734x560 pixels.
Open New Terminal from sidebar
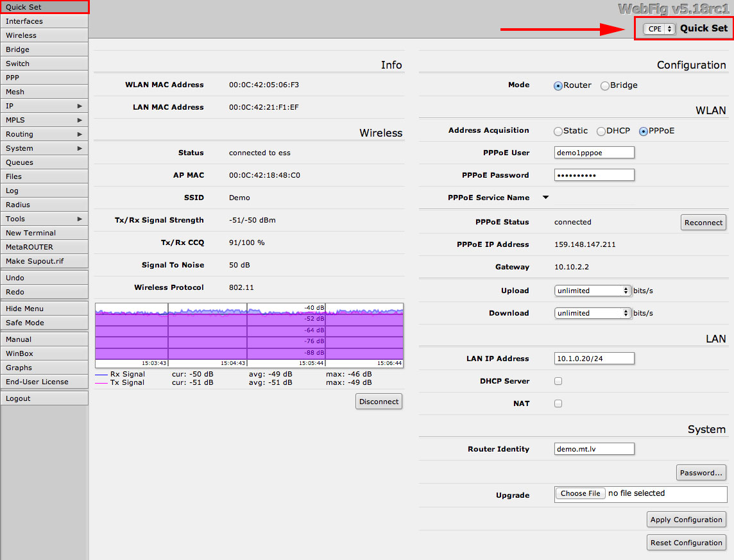click(x=44, y=233)
